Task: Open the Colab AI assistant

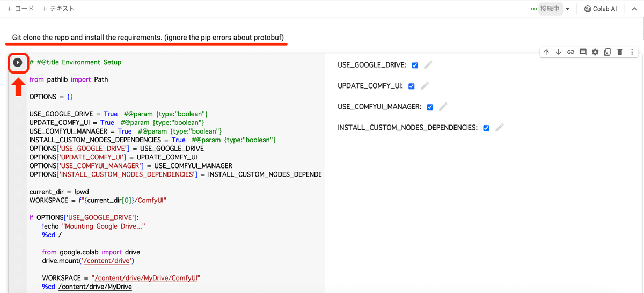Action: [600, 9]
